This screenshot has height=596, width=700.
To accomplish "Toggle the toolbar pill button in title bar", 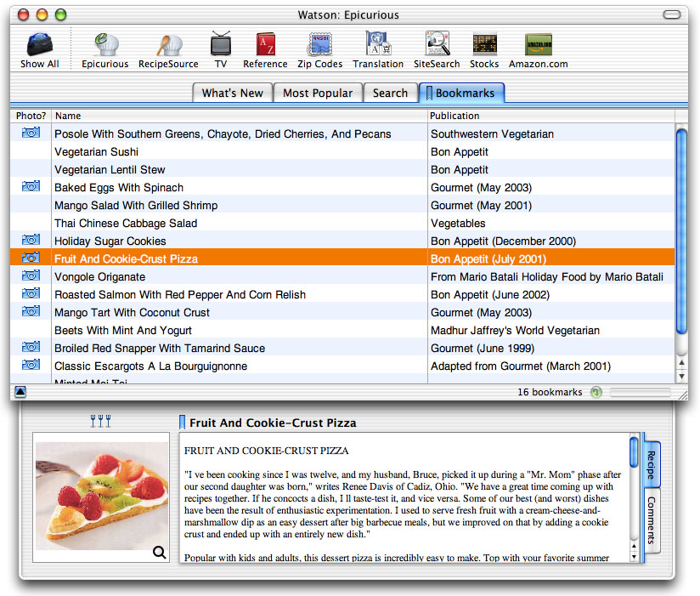I will pos(672,14).
